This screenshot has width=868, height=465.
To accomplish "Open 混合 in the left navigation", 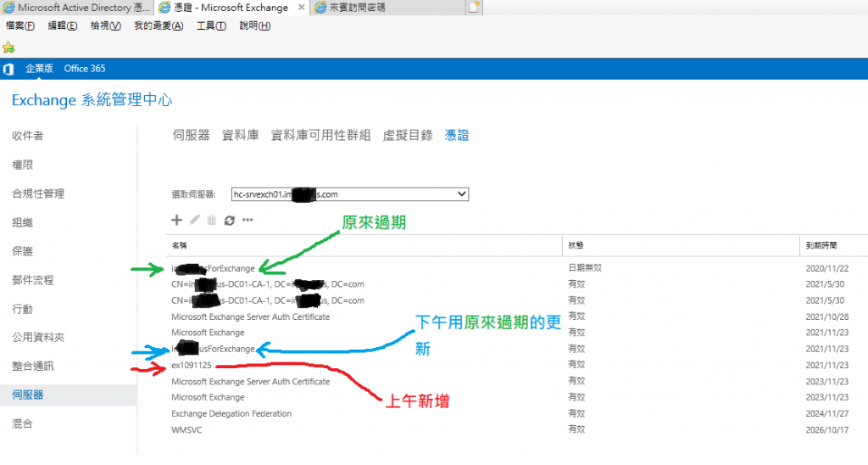I will (x=23, y=423).
